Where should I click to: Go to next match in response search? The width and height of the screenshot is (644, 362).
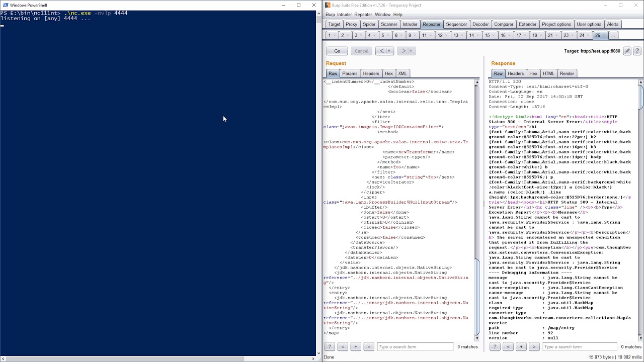pyautogui.click(x=534, y=346)
